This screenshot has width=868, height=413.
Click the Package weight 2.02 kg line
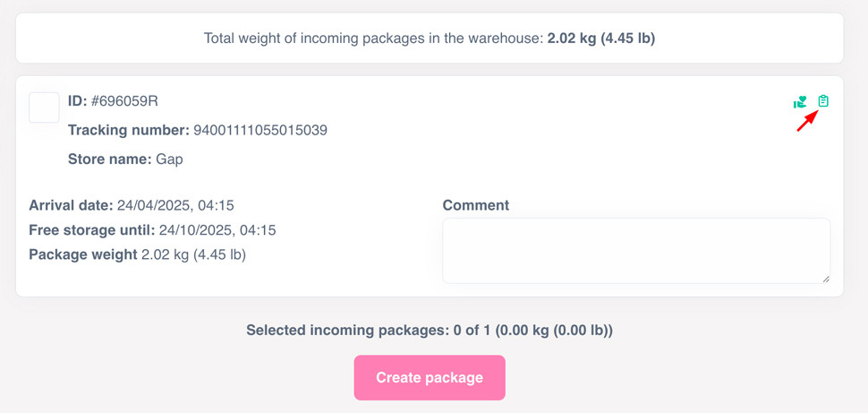(137, 254)
